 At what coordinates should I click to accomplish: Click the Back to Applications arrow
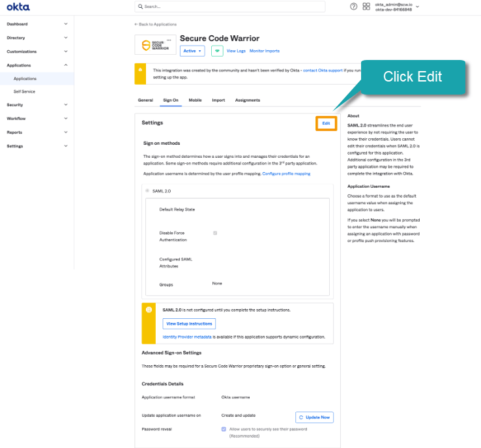coord(136,24)
